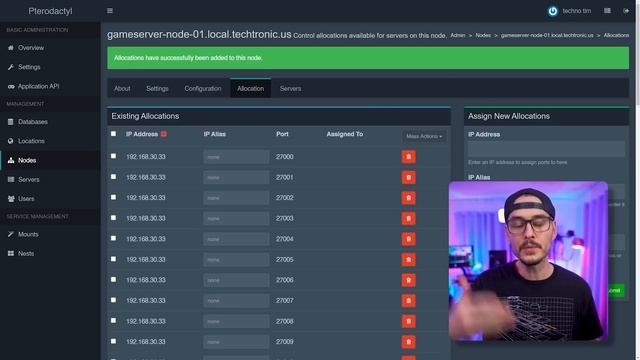
Task: Delete allocation for port 27002
Action: click(408, 198)
